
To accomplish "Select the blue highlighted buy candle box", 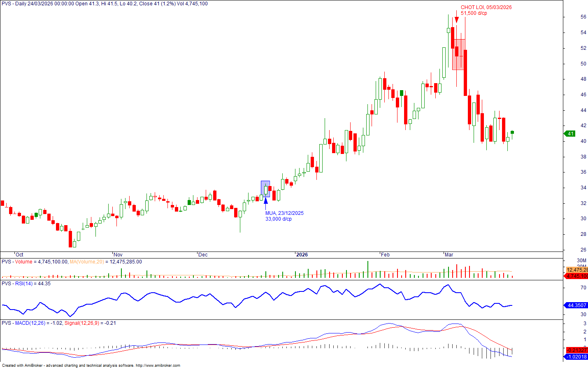I will (x=265, y=188).
